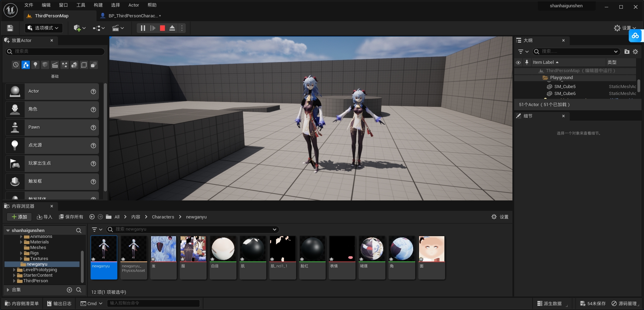Open the 输出日志 Output Log
This screenshot has width=644, height=310.
(59, 304)
